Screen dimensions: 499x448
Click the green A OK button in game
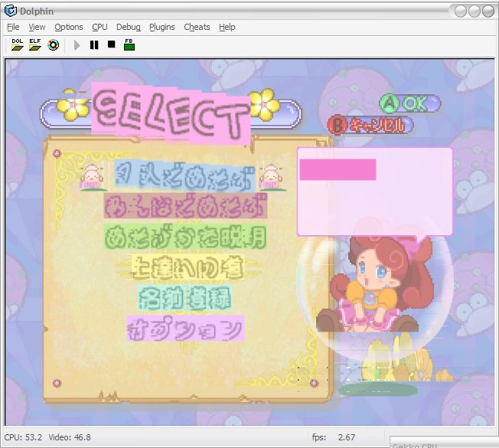point(410,103)
